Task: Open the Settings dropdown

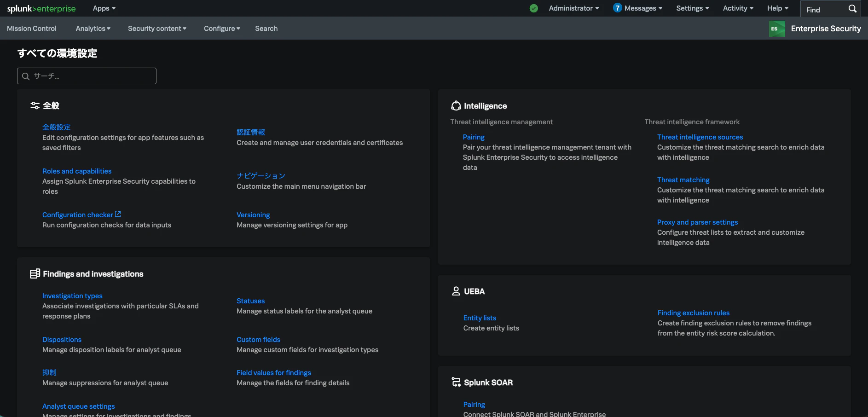Action: click(x=693, y=8)
